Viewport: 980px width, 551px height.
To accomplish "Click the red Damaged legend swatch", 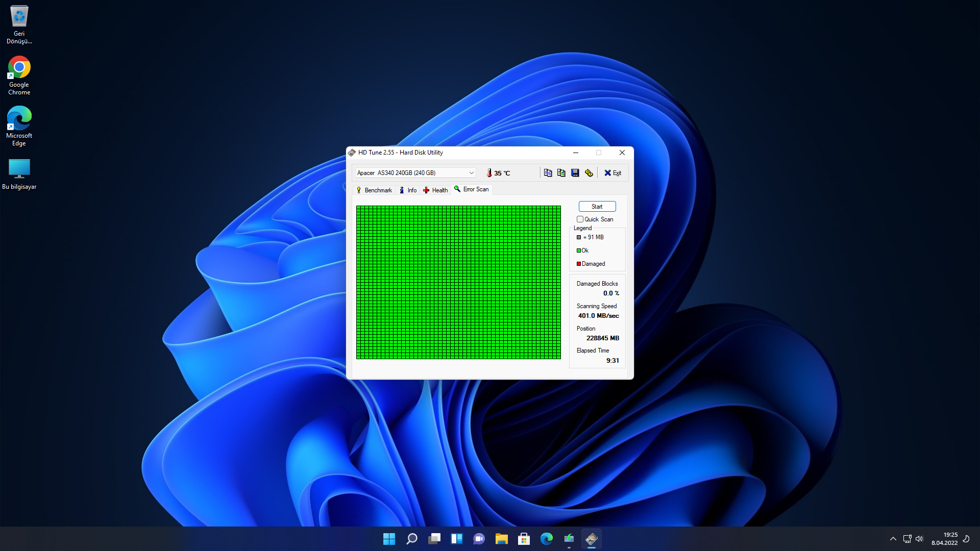I will [579, 264].
